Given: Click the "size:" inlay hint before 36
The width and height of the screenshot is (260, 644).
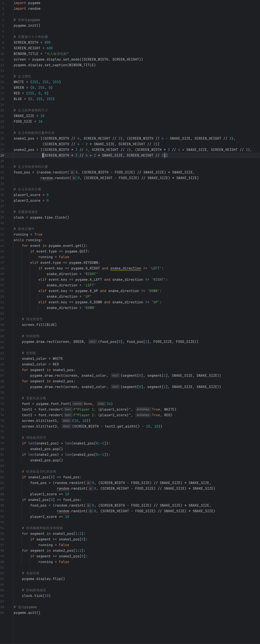Looking at the screenshot, I should [101, 404].
